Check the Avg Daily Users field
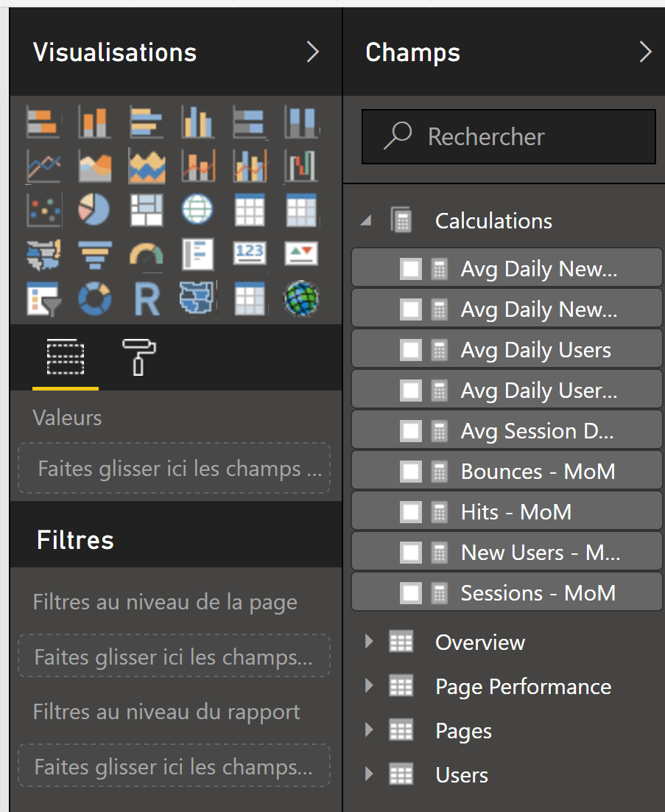 coord(410,350)
